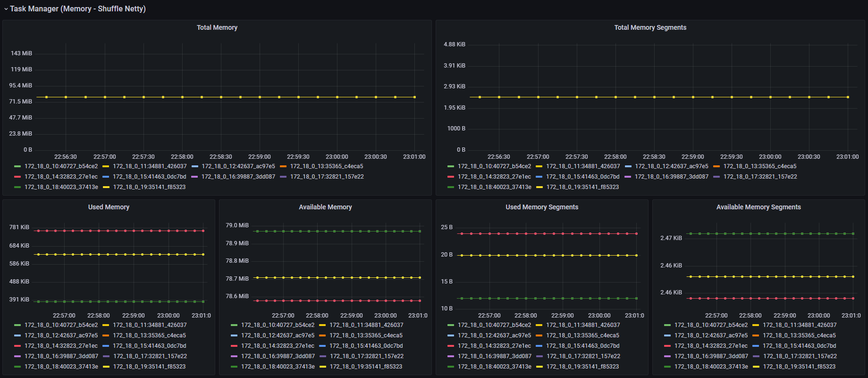Click the Available Memory panel title
This screenshot has width=868, height=378.
pos(325,207)
